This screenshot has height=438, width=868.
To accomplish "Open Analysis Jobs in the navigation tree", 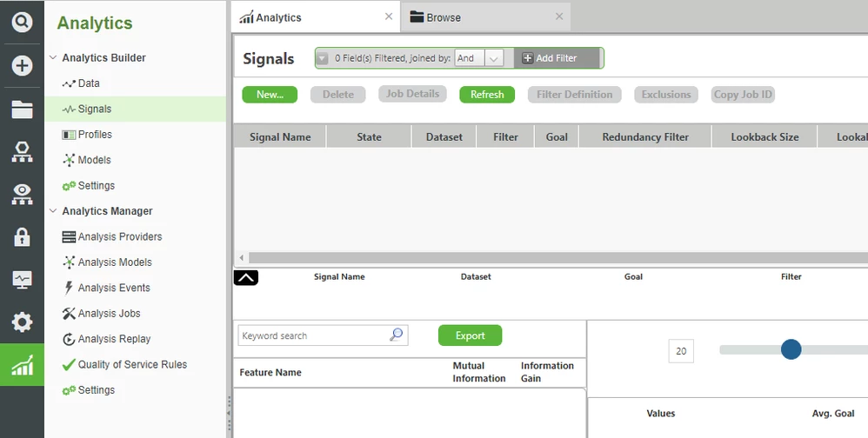I will click(109, 314).
